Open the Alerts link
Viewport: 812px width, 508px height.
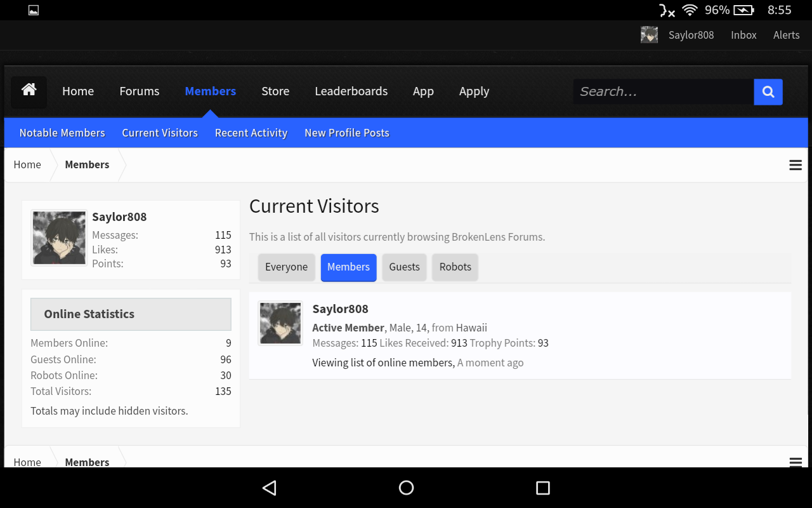pos(787,35)
